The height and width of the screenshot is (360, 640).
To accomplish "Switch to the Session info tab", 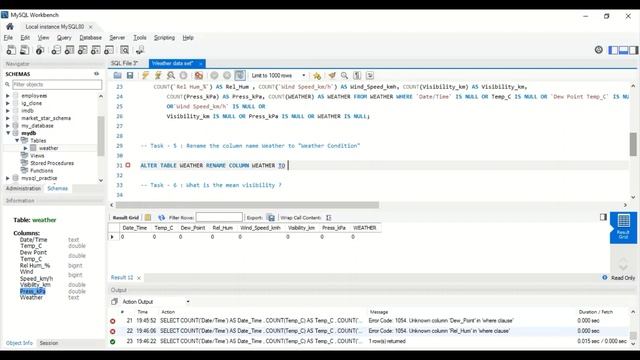I will (x=49, y=343).
